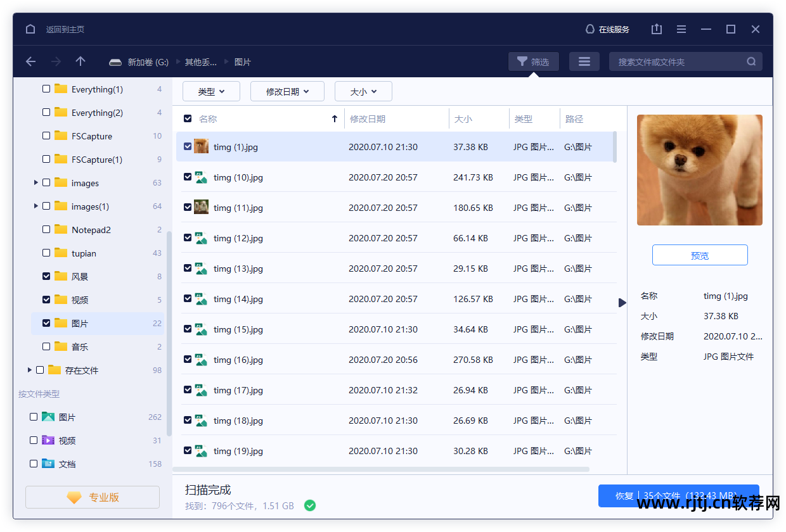This screenshot has width=786, height=532.
Task: Click the thumbnail icon of timg (1).jpg
Action: pyautogui.click(x=201, y=146)
